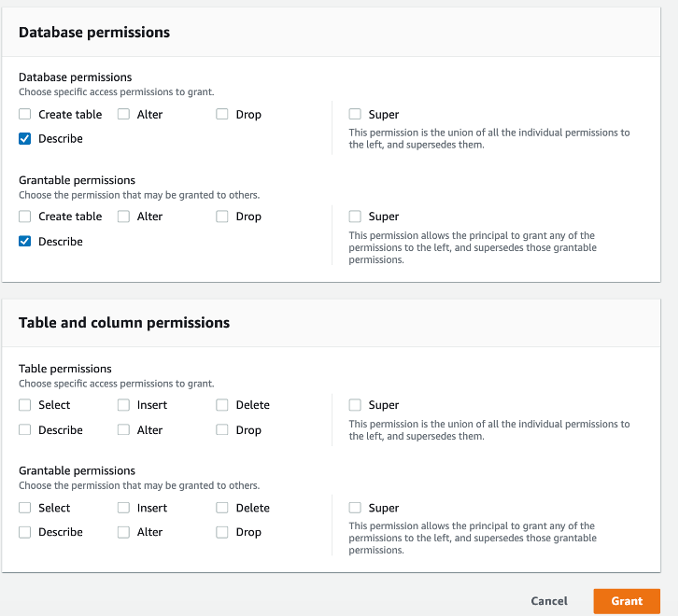Click the orange Grant button
The image size is (679, 616).
[x=626, y=601]
